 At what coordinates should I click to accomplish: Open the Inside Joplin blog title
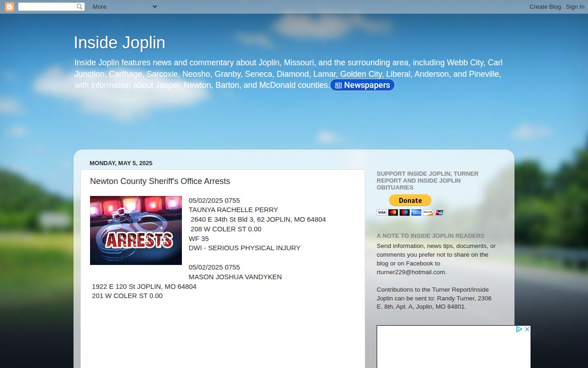(119, 42)
